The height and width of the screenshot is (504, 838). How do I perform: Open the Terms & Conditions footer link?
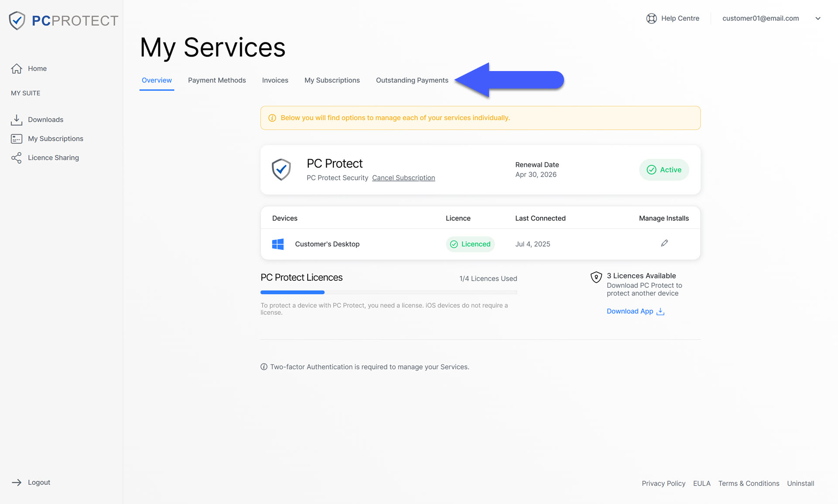click(x=749, y=484)
